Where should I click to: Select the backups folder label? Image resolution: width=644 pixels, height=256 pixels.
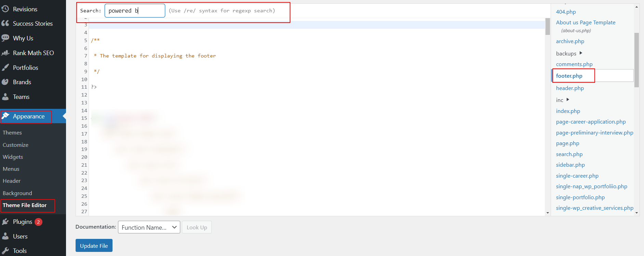pyautogui.click(x=566, y=53)
